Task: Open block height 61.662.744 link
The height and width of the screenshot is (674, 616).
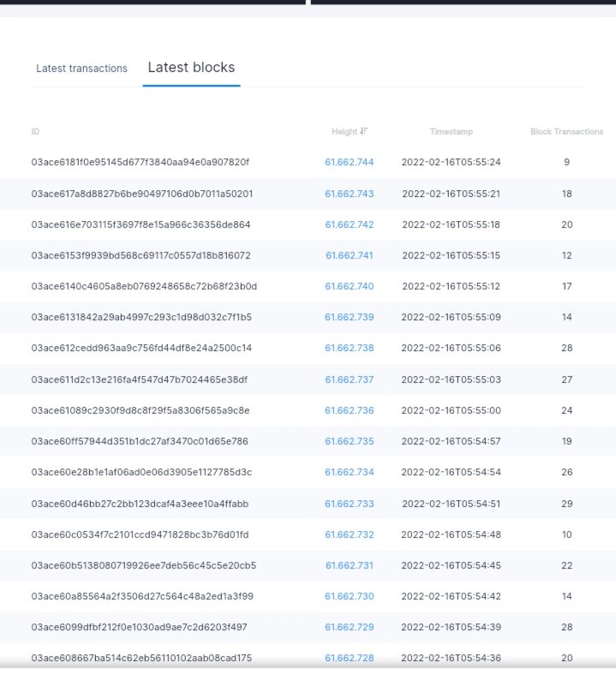Action: [349, 162]
